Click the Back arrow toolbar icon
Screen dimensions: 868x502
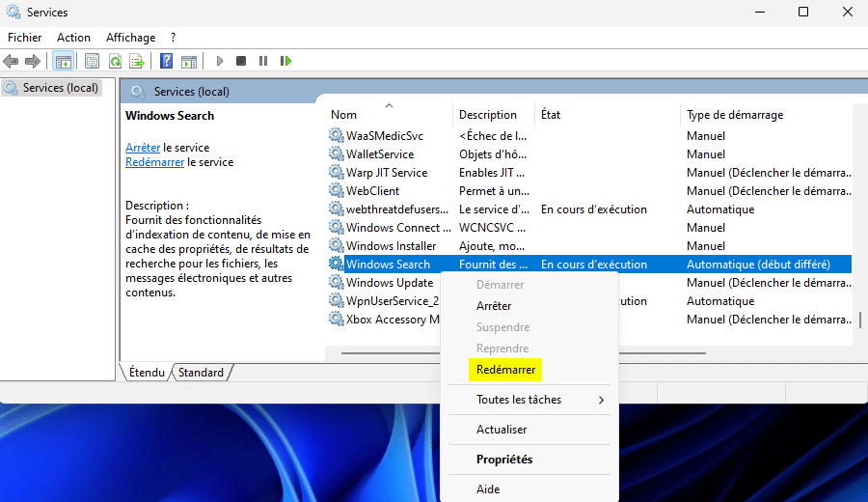pos(11,61)
